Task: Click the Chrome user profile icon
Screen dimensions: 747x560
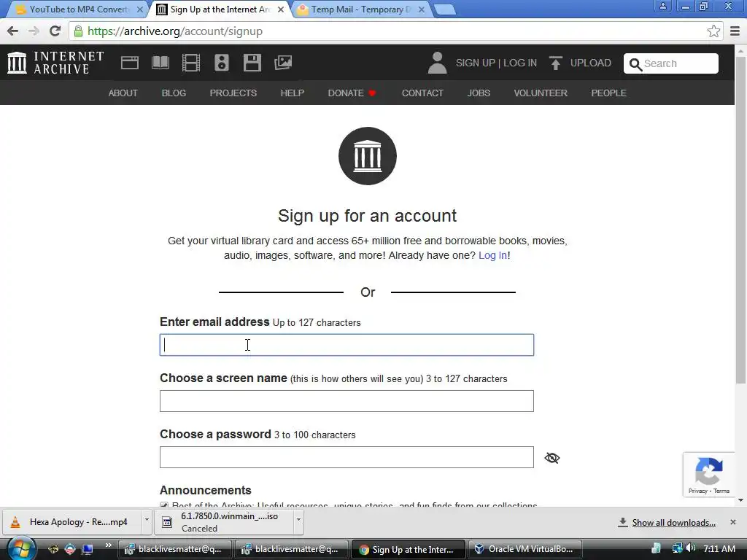Action: point(662,6)
